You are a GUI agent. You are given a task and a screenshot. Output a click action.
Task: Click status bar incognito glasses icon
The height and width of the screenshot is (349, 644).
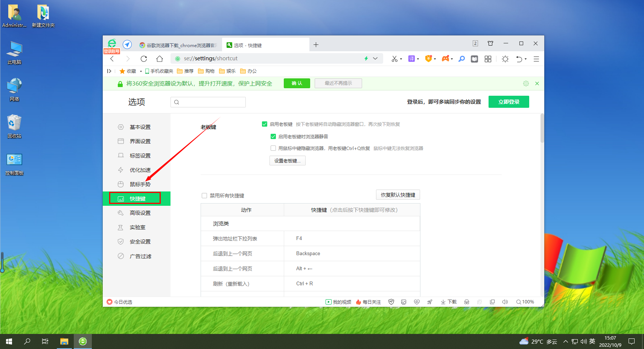[467, 302]
